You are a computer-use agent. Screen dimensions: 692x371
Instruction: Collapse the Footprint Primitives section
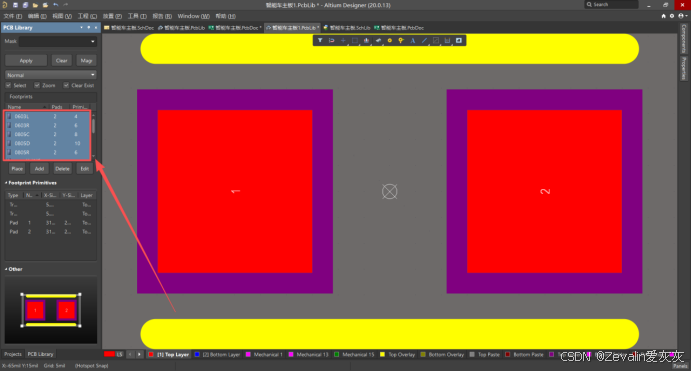(6, 183)
